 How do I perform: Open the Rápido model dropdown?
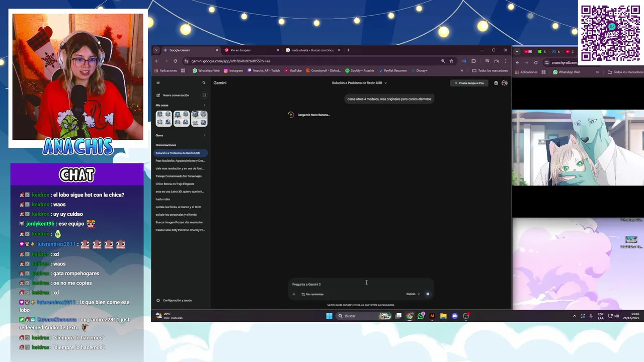coord(413,294)
